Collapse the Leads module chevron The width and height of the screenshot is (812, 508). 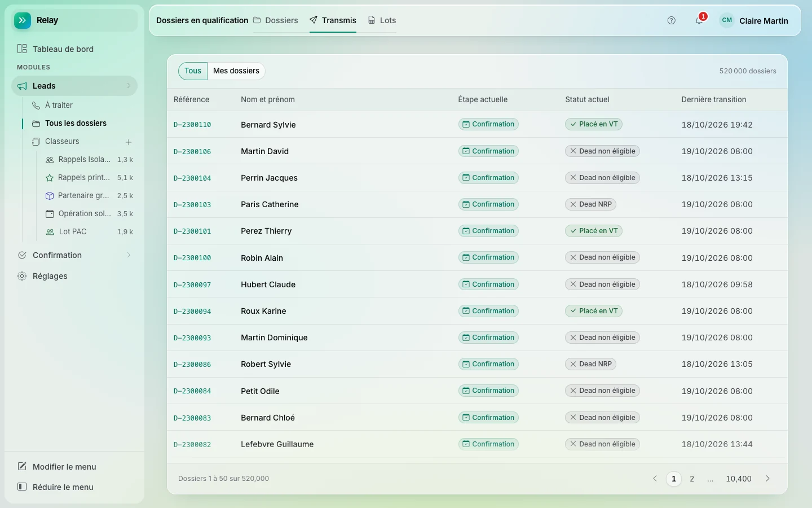pos(129,86)
